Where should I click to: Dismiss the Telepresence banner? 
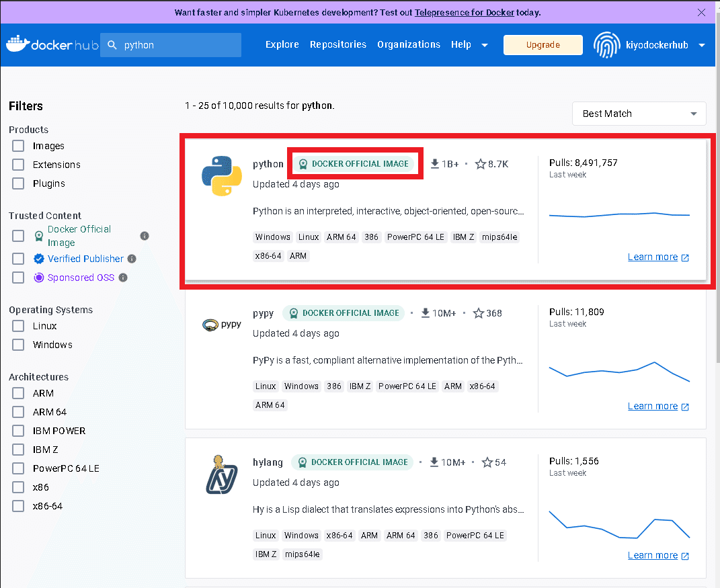[x=701, y=12]
